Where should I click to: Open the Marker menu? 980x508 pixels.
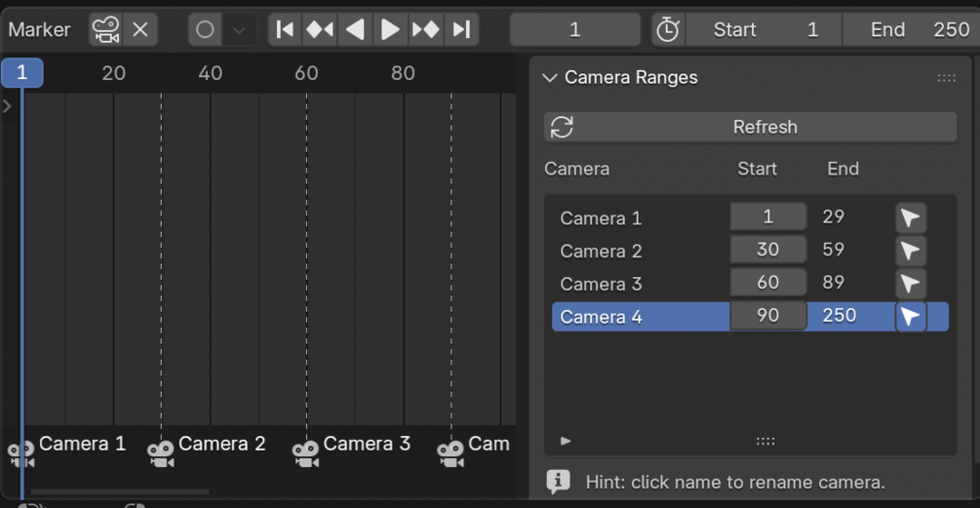tap(39, 29)
